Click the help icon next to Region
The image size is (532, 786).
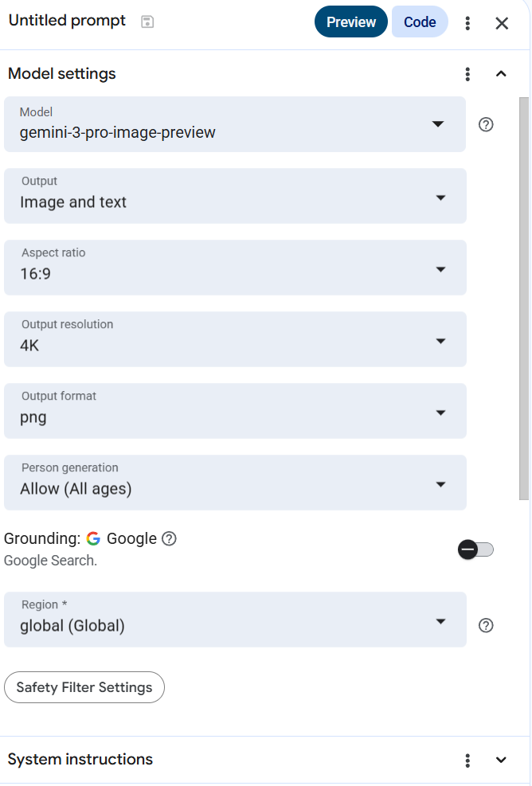486,625
